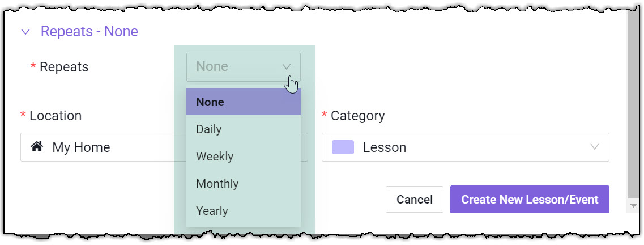The width and height of the screenshot is (644, 245).
Task: Click the Repeats dropdown arrow
Action: pyautogui.click(x=286, y=67)
